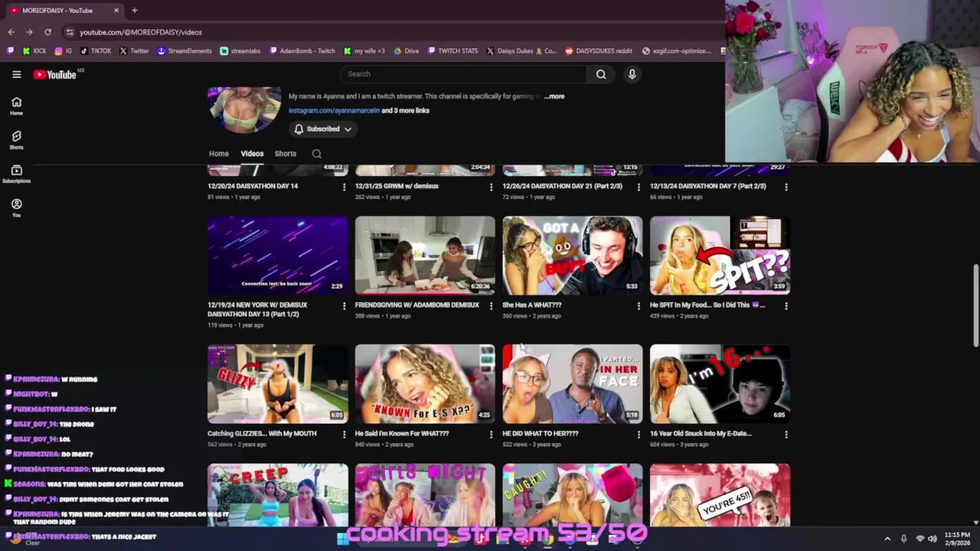Focus the address bar URL
The width and height of the screenshot is (980, 551).
pyautogui.click(x=141, y=32)
